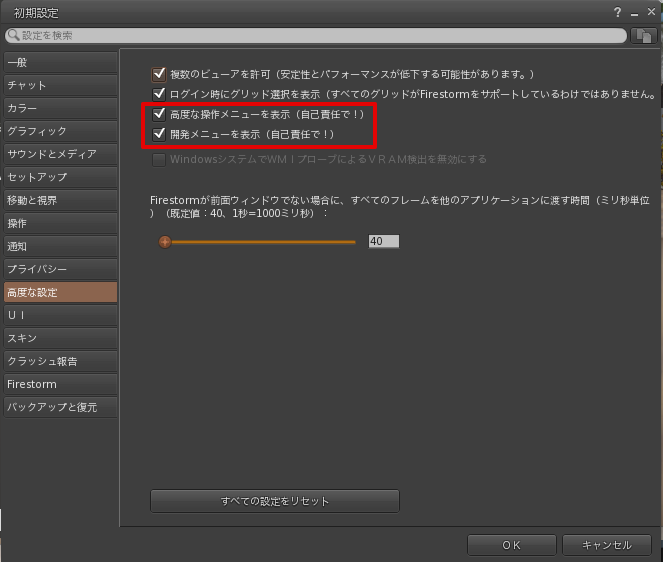
Task: Open the プライバシー tab
Action: (60, 269)
